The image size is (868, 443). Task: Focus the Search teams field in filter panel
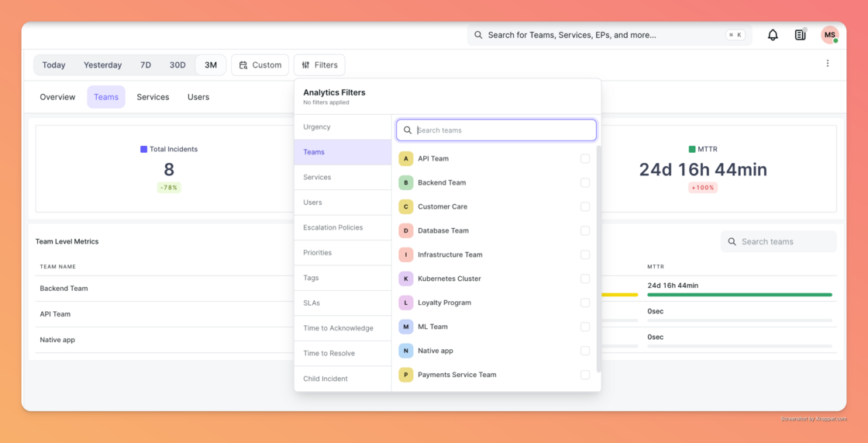pyautogui.click(x=497, y=130)
